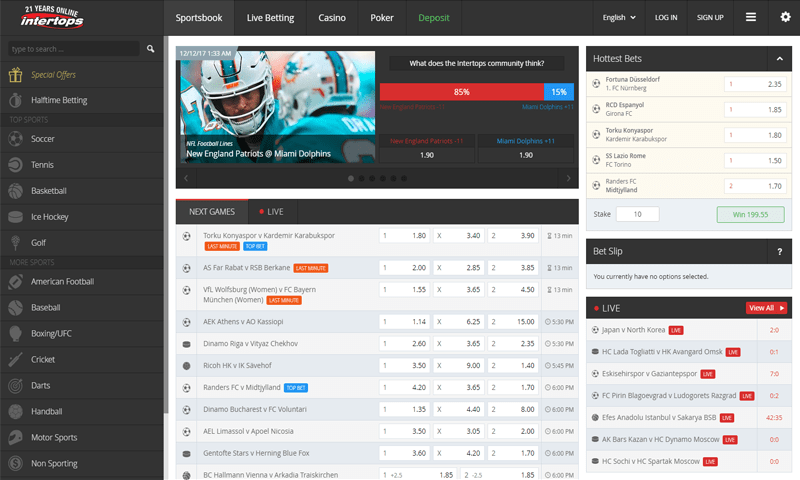Click the Special Offers gift icon

pyautogui.click(x=15, y=74)
